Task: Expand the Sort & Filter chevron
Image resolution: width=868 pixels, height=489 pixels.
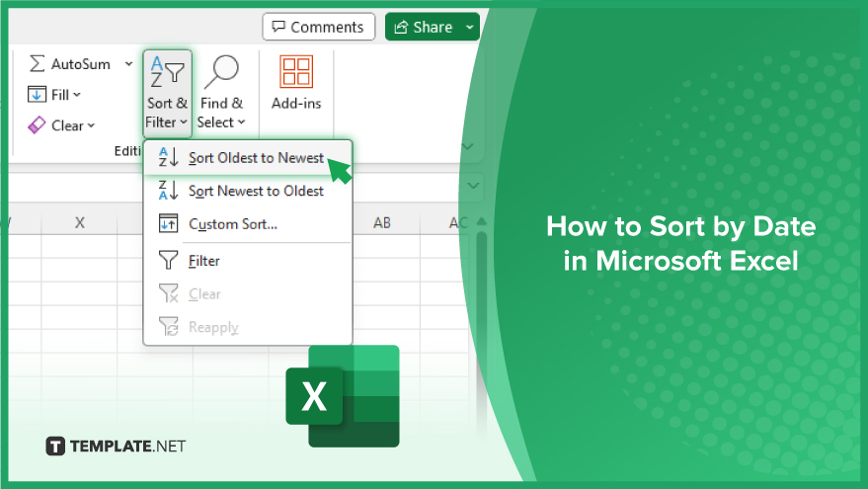Action: point(184,122)
